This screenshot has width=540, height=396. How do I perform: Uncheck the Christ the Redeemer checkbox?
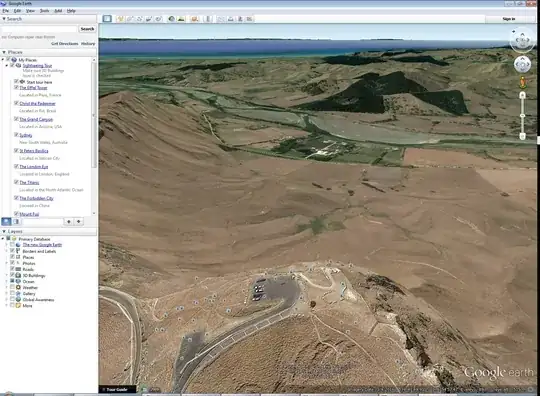tap(16, 103)
